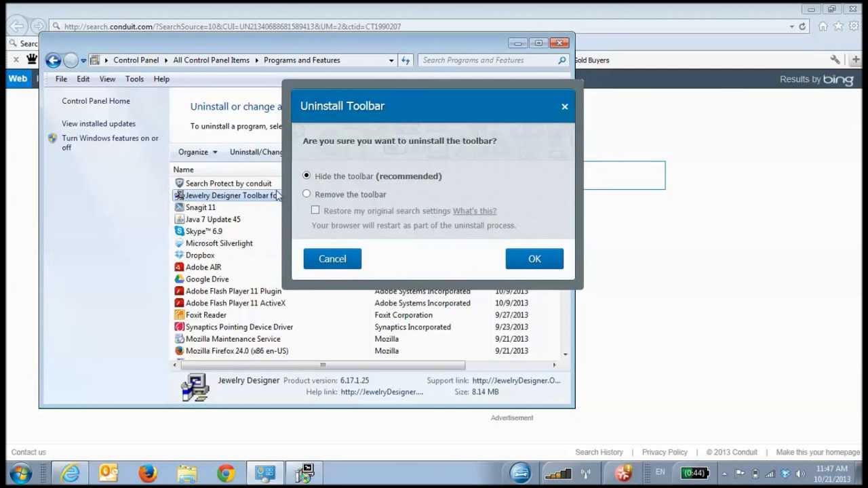Open Control Panel Home link

96,101
